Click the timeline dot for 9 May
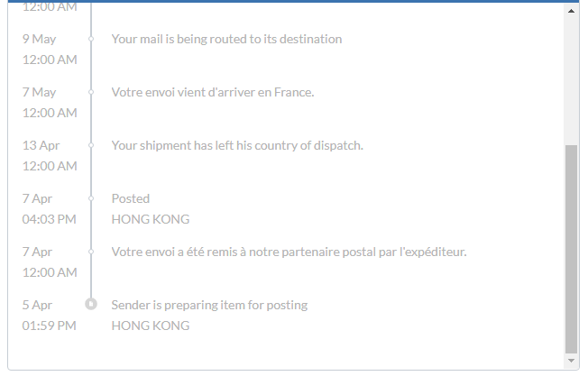Viewport: 588px width, 376px height. tap(91, 40)
